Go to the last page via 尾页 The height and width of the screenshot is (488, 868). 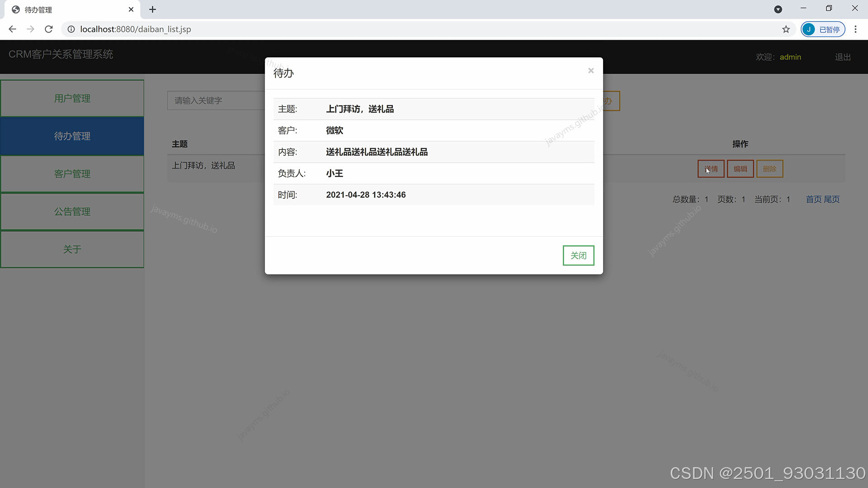point(831,199)
